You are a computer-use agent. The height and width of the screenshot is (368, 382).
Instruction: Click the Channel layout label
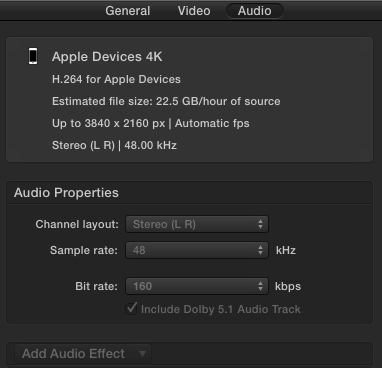click(x=77, y=224)
